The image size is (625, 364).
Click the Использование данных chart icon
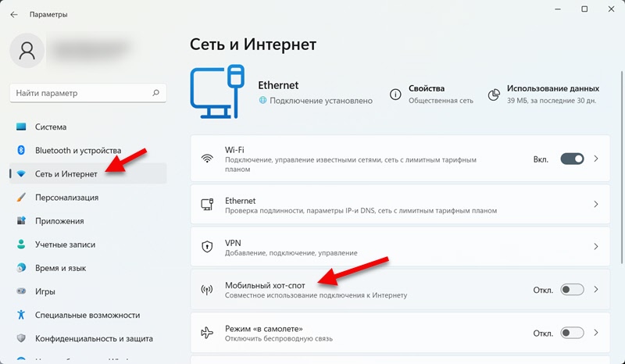[494, 95]
